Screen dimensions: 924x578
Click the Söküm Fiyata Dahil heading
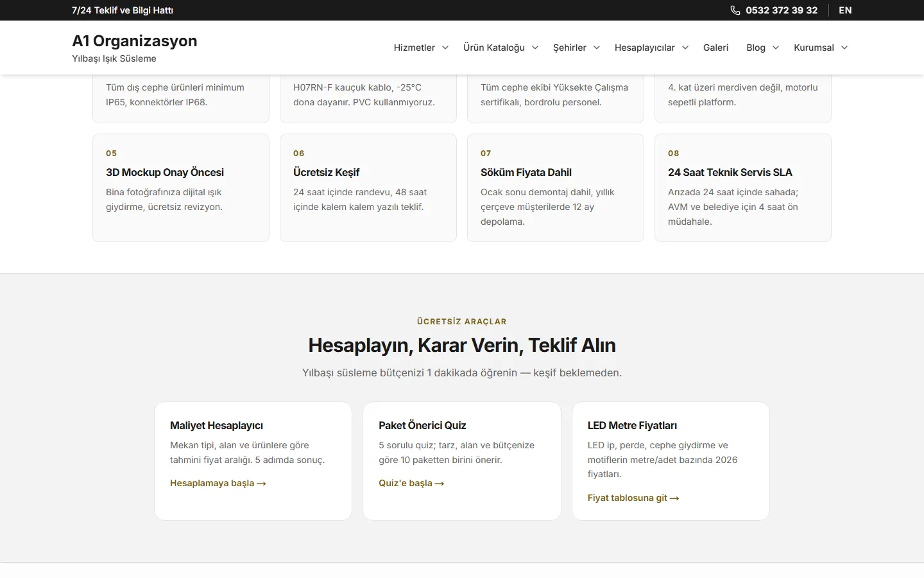click(x=526, y=172)
